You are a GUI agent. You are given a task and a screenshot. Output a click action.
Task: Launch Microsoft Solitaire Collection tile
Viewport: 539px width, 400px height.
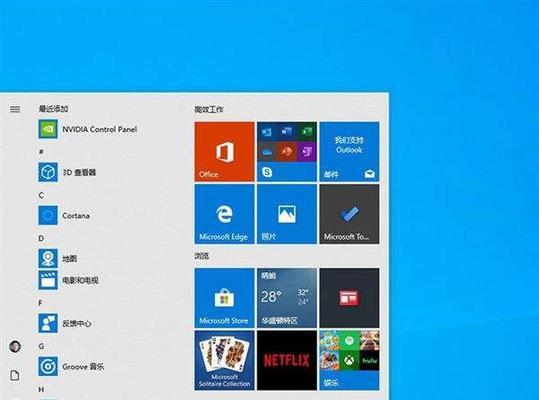tap(224, 360)
